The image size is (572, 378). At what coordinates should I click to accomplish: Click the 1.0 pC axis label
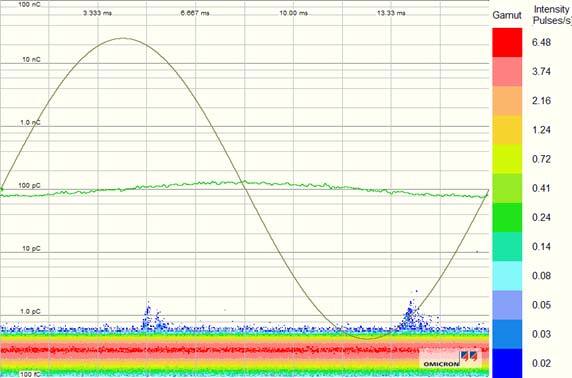[x=30, y=312]
